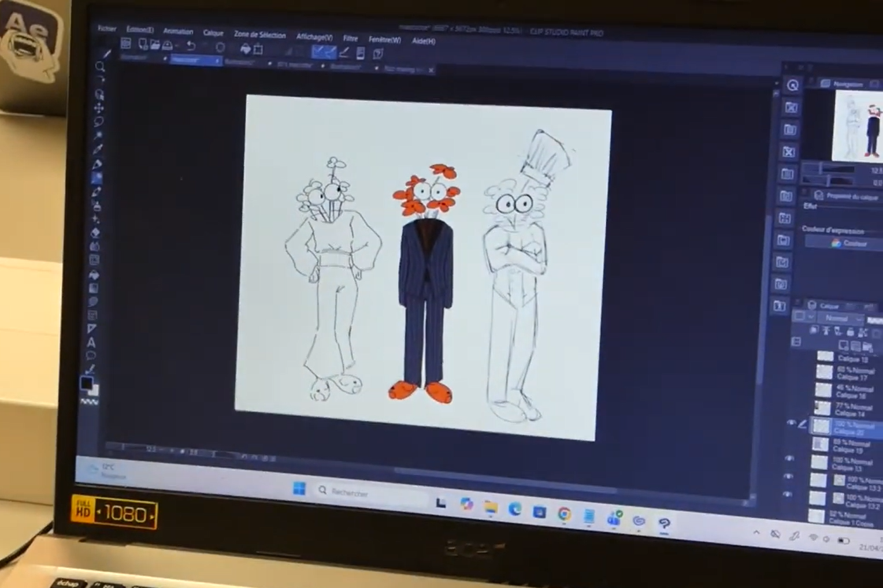Select the Text tool marked A

91,343
